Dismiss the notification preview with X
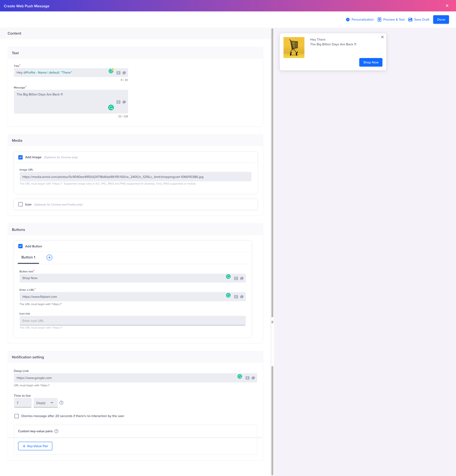Viewport: 456px width, 476px height. pos(382,37)
